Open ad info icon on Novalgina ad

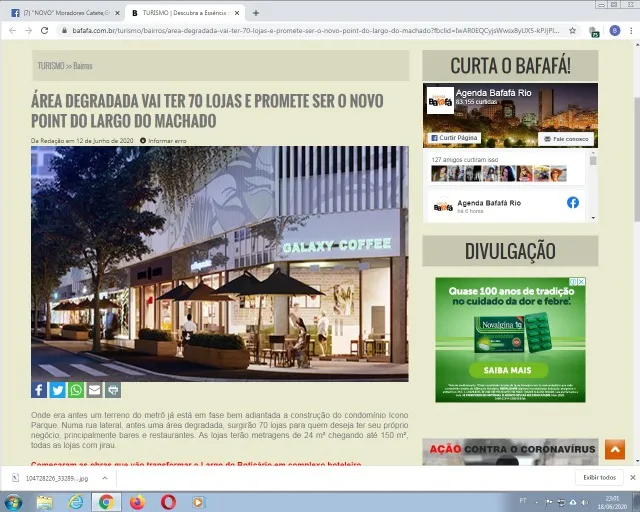pyautogui.click(x=573, y=281)
